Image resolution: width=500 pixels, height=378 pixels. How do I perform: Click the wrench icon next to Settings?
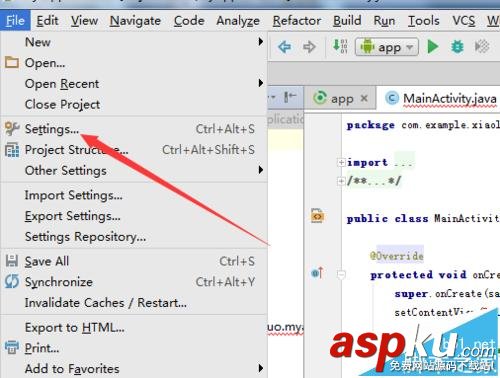[x=12, y=129]
